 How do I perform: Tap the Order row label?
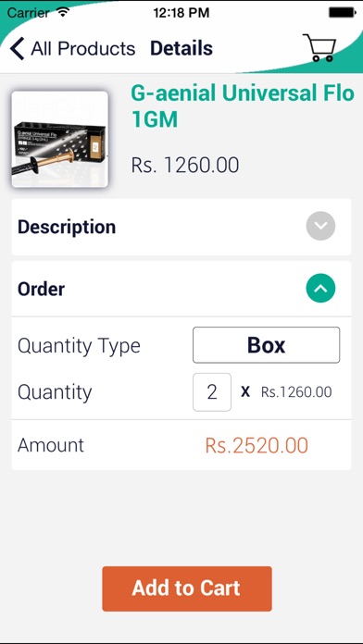[x=41, y=289]
